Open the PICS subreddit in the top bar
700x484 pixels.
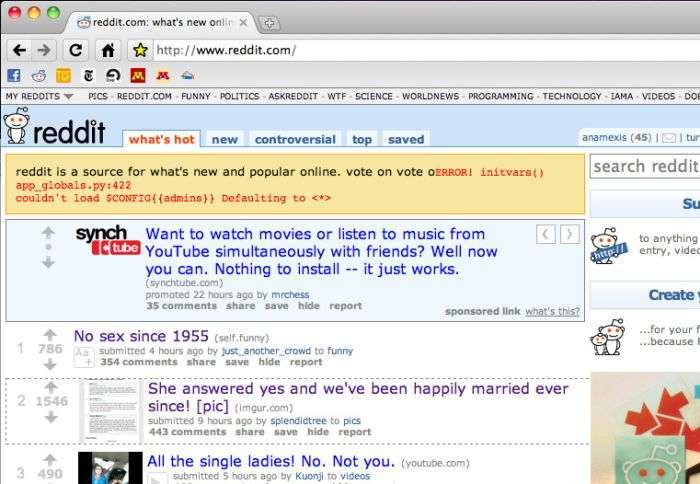(98, 96)
